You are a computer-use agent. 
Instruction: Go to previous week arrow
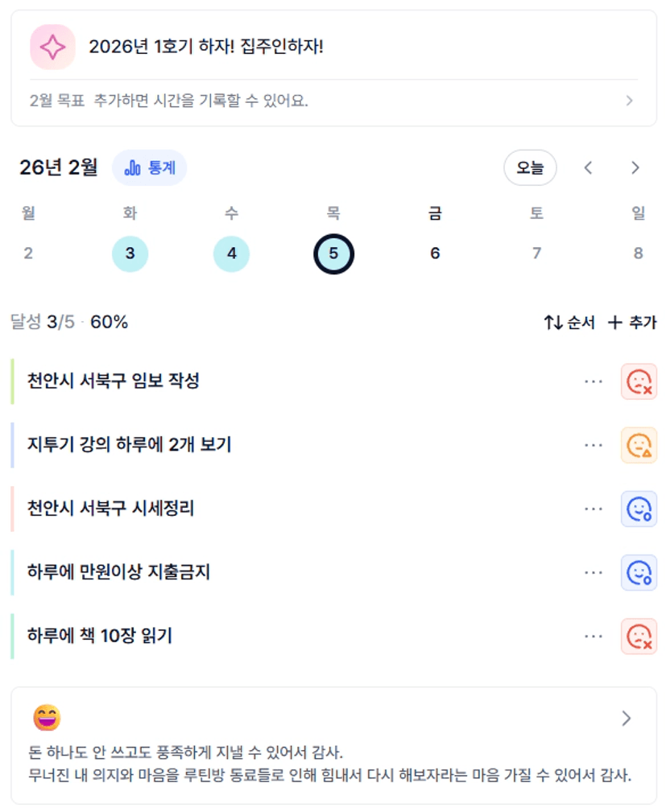tap(589, 168)
